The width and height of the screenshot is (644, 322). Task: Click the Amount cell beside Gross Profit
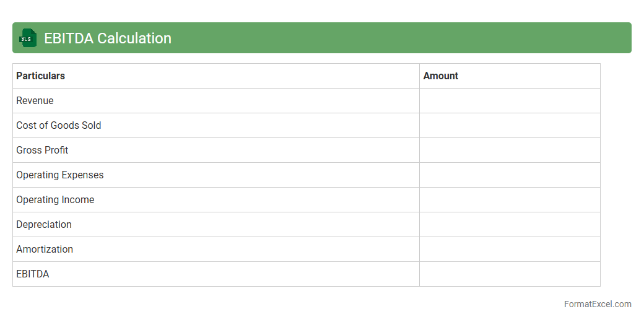tap(510, 150)
